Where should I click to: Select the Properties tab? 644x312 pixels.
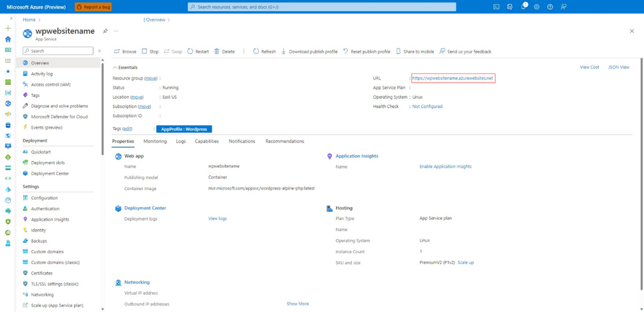coord(123,141)
